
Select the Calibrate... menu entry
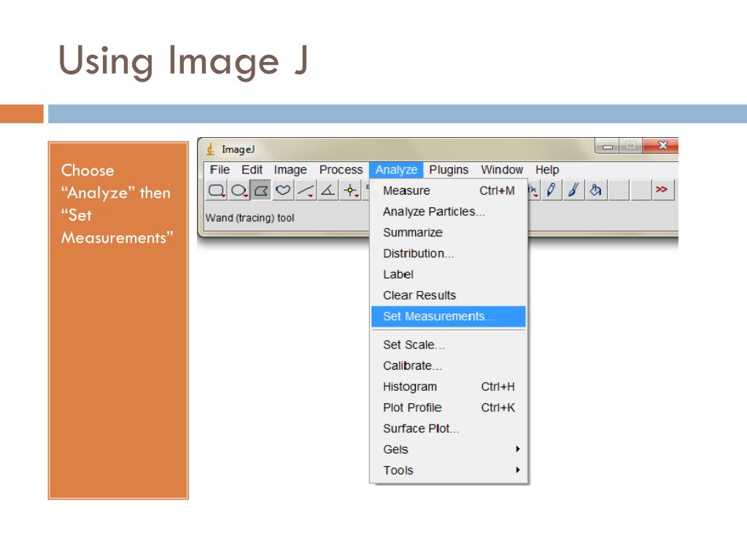[449, 366]
